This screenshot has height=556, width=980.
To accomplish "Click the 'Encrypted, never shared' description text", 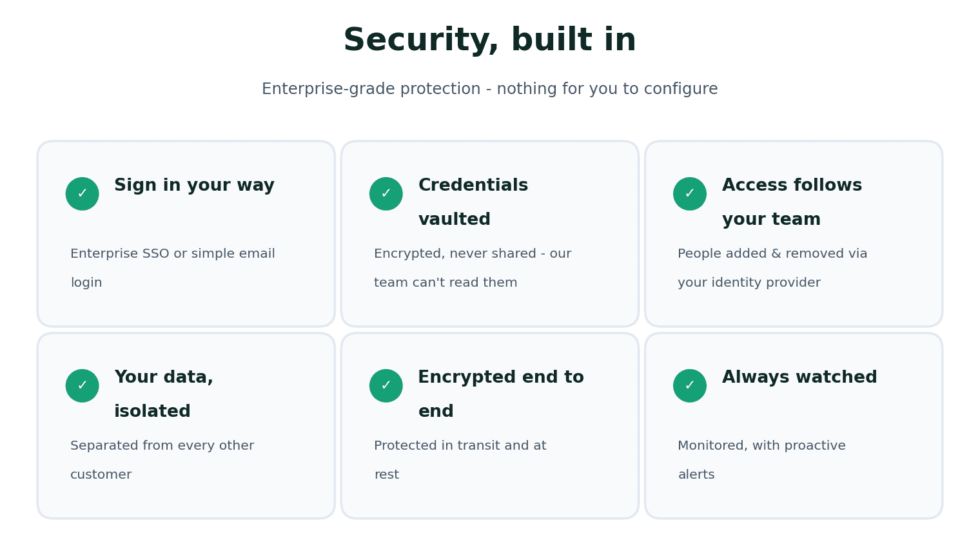I will click(x=473, y=268).
